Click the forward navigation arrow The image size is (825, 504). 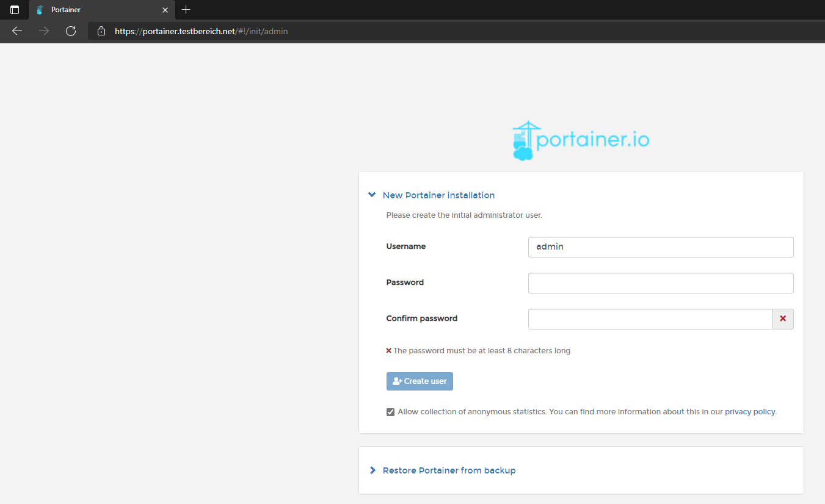44,31
